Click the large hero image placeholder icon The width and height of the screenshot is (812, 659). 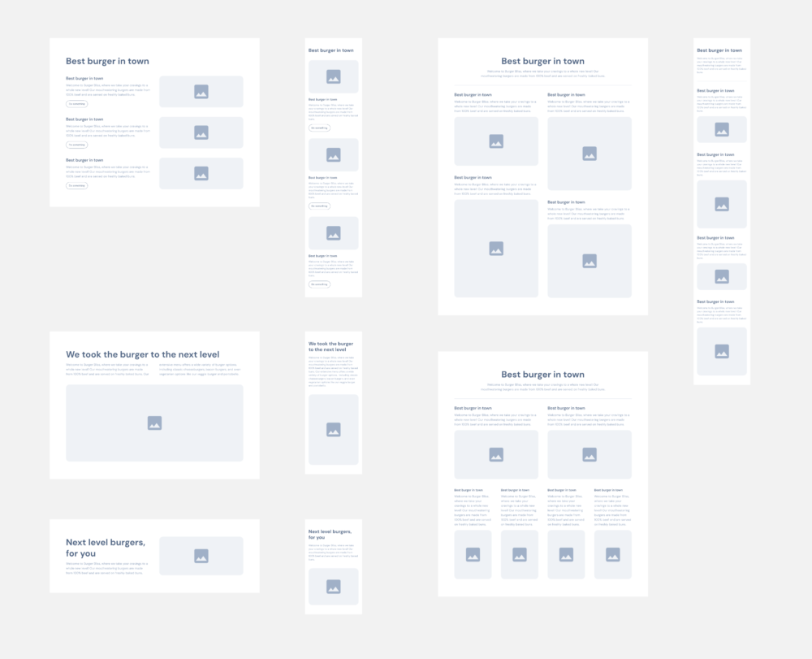[154, 423]
